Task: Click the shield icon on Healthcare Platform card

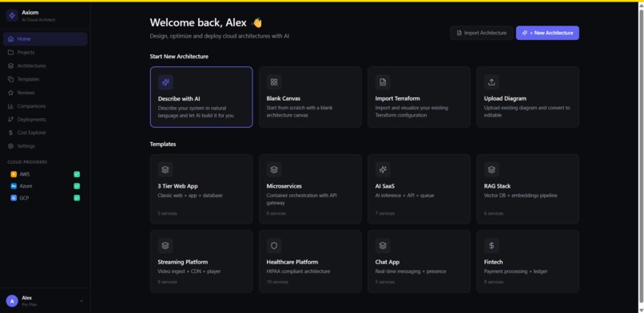Action: tap(274, 245)
